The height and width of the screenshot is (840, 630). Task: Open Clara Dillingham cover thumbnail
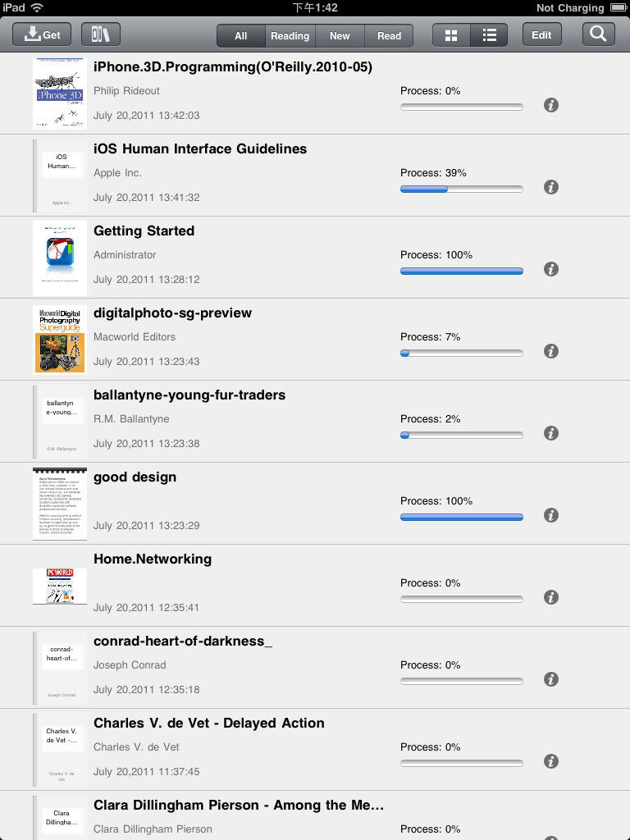[x=59, y=818]
